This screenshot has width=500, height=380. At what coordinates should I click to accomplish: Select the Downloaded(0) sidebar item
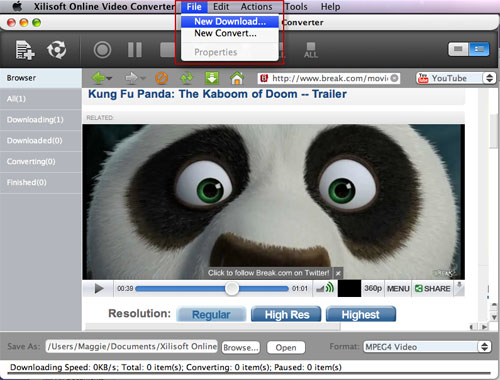[x=41, y=141]
